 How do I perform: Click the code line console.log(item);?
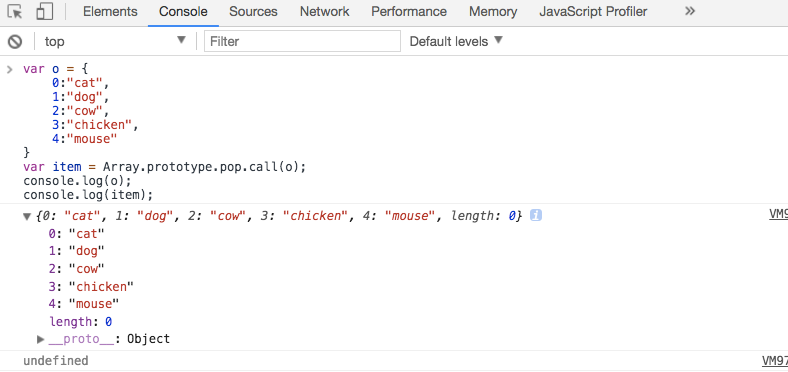coord(88,195)
